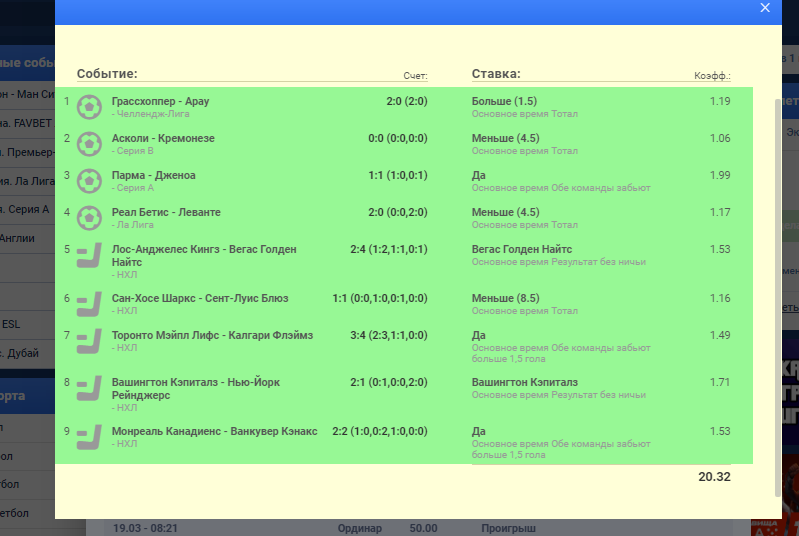Open the Парма - Дженоа event
This screenshot has width=799, height=536.
pyautogui.click(x=154, y=175)
